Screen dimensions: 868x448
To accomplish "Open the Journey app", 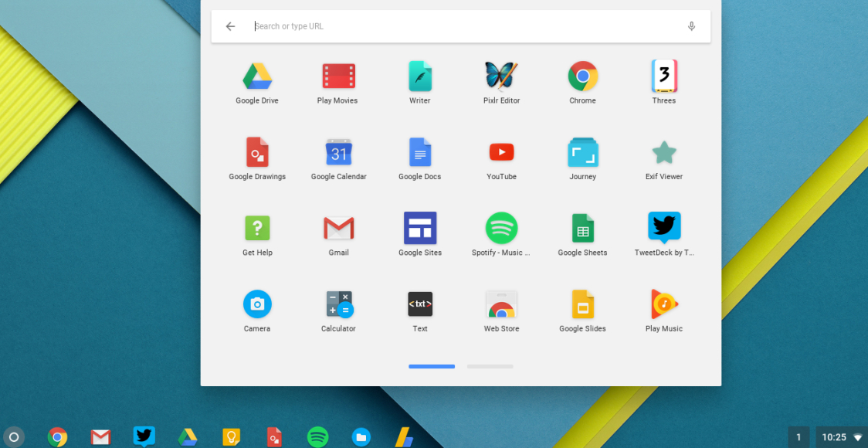I will [582, 152].
